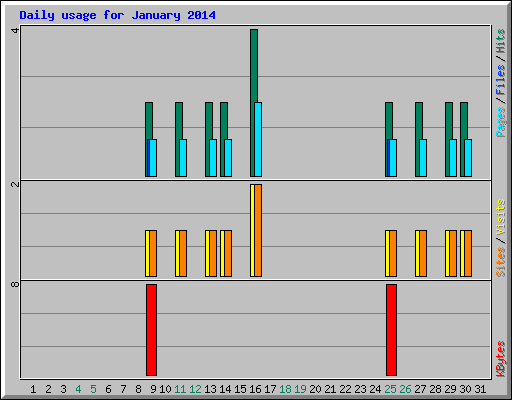Screen dimensions: 512x400
Task: Click the cyan Pages bar for day 14
Action: point(228,158)
